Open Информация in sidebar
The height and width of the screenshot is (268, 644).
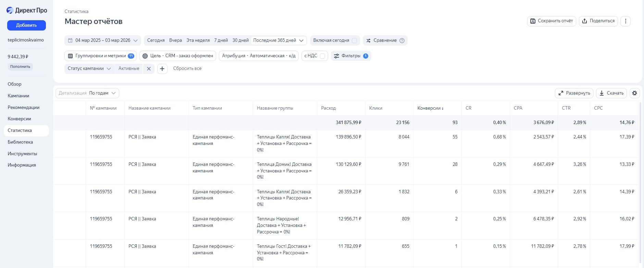click(x=22, y=165)
